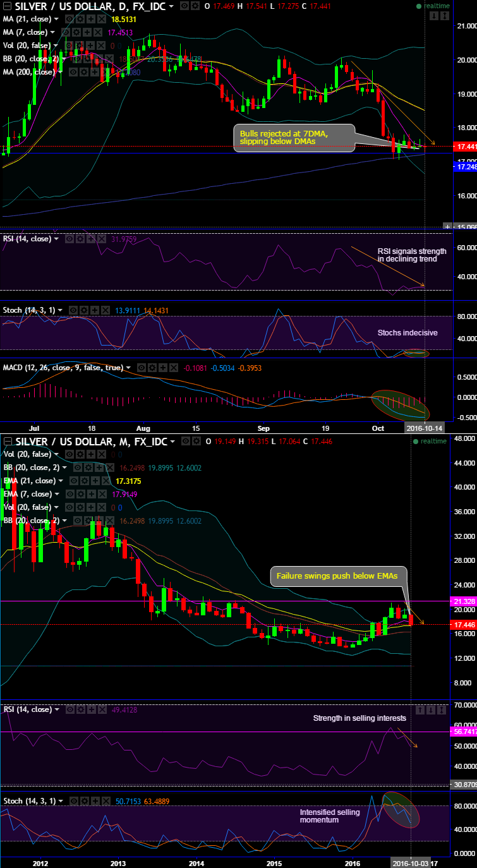
Task: Remove daily MA (21, close) with X icon
Action: (x=101, y=19)
